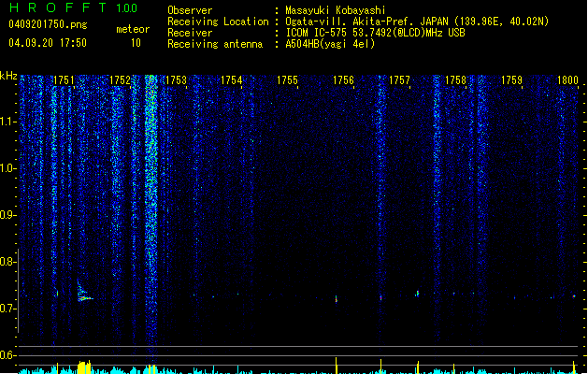Screen dimensions: 588x374
Task: Click the 1753 time marker
Action: click(176, 80)
